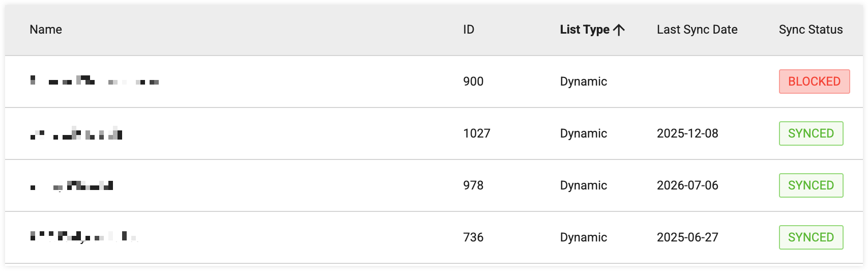Click SYNCED badge for ID 978

pos(811,185)
